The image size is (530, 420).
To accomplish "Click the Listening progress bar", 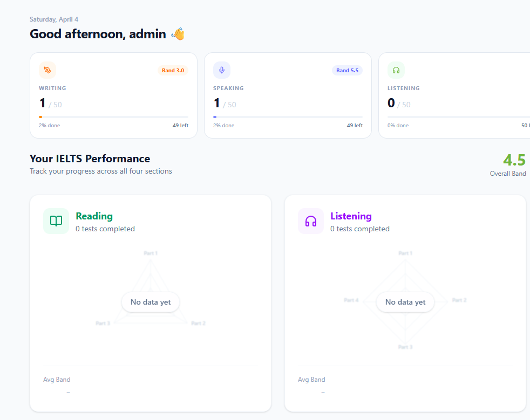I will (459, 117).
